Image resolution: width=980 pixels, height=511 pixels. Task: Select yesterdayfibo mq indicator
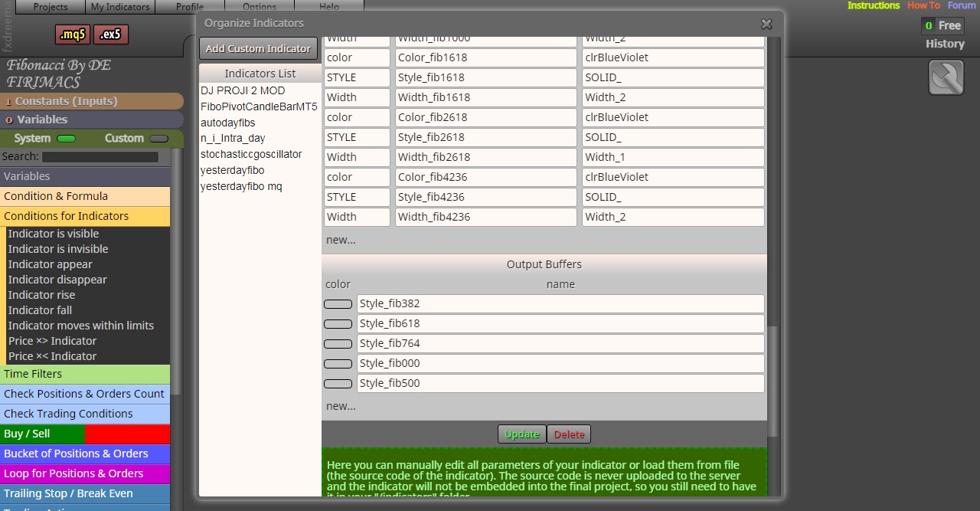[x=241, y=186]
